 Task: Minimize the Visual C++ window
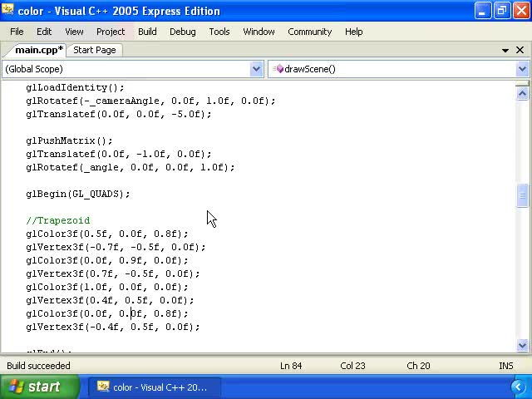pyautogui.click(x=482, y=11)
